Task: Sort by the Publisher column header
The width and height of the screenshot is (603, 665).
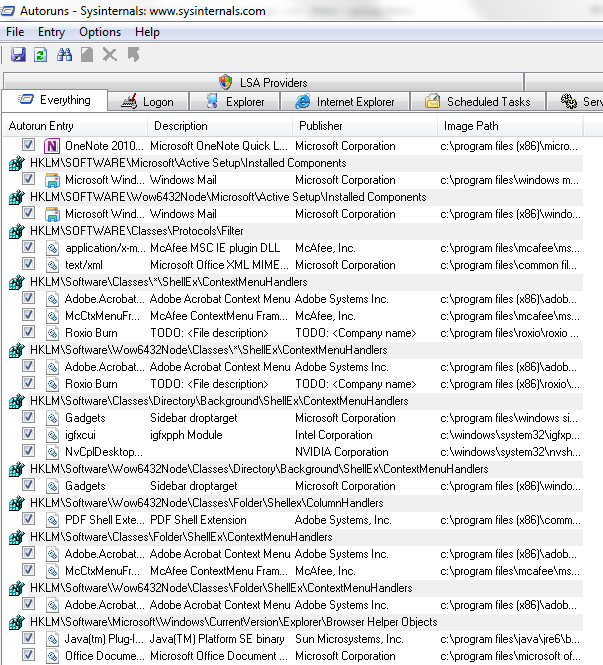Action: point(365,126)
